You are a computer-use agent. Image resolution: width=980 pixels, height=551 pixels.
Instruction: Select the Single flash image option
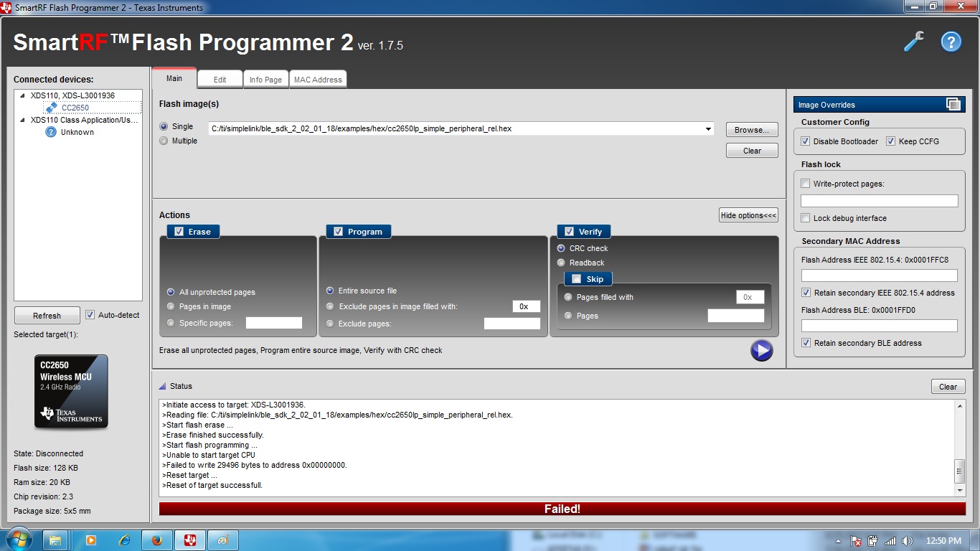point(164,126)
